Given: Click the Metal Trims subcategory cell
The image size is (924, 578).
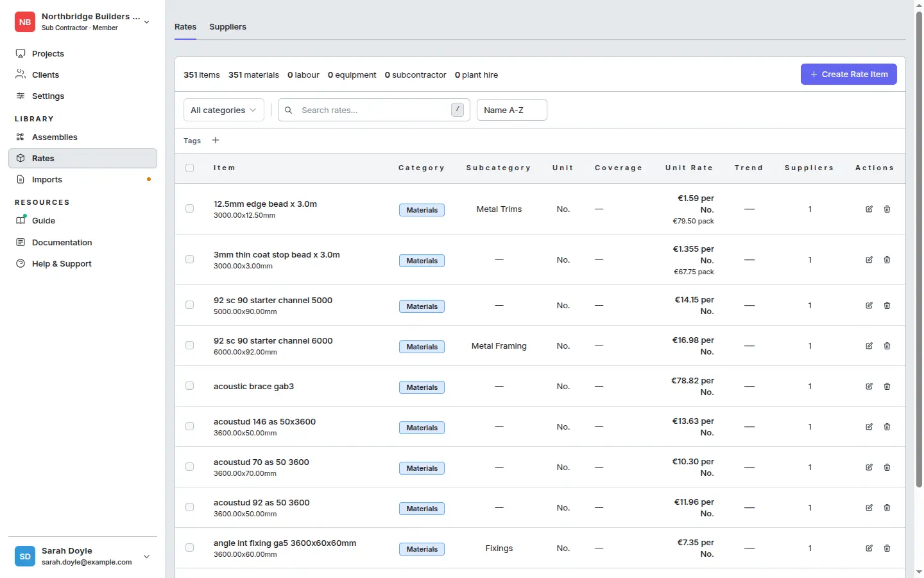Looking at the screenshot, I should pyautogui.click(x=499, y=209).
